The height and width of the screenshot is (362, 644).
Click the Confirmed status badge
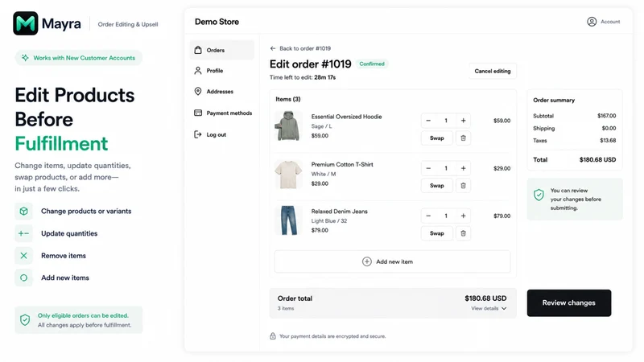(x=372, y=64)
